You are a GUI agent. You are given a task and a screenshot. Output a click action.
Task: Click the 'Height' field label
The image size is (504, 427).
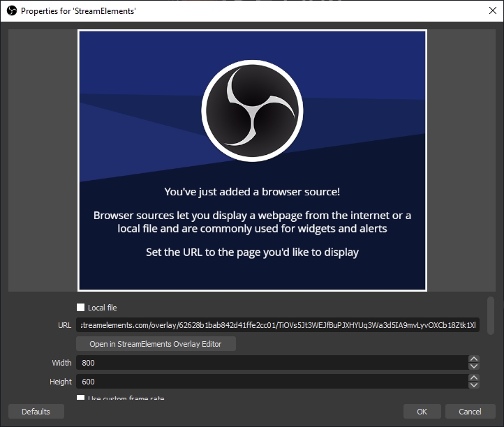61,382
